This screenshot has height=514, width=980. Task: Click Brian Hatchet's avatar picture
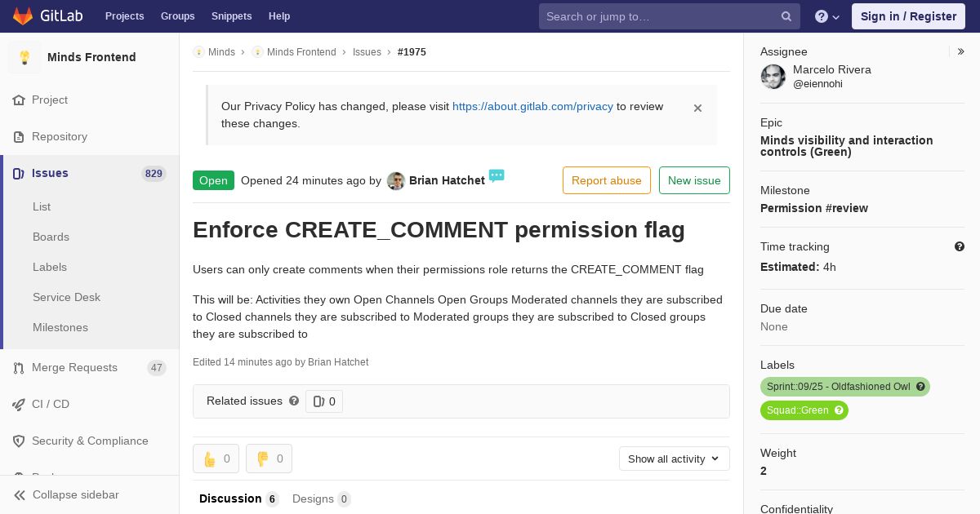click(x=396, y=181)
